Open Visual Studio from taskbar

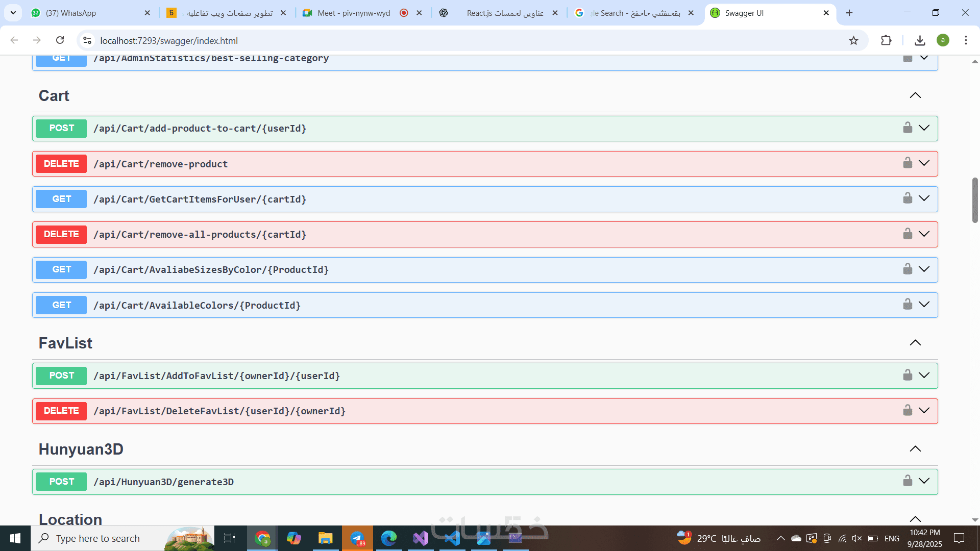[x=421, y=538]
